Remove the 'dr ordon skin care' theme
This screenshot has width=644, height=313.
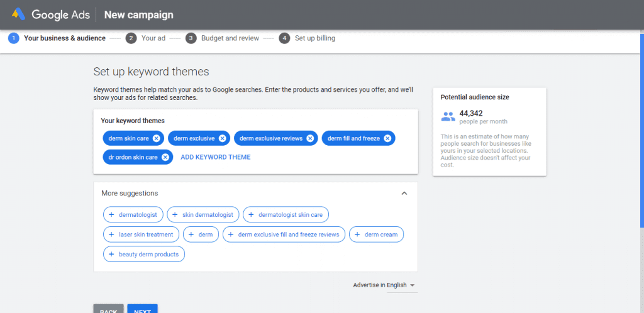coord(165,157)
